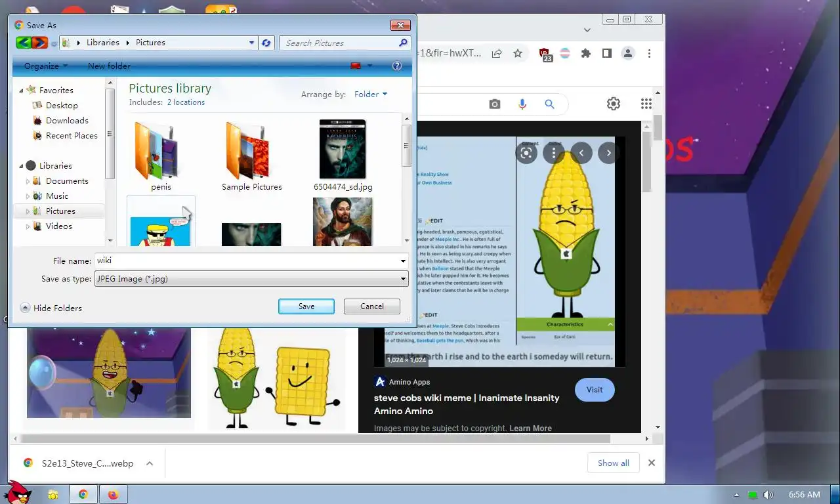Select Documents library in navigation pane
Screen dimensions: 840x504
click(x=67, y=180)
